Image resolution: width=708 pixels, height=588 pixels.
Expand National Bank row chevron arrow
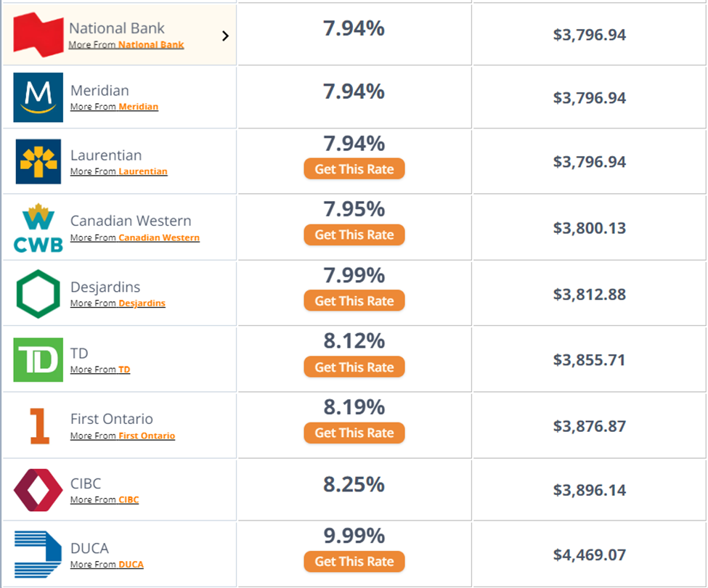pos(225,36)
